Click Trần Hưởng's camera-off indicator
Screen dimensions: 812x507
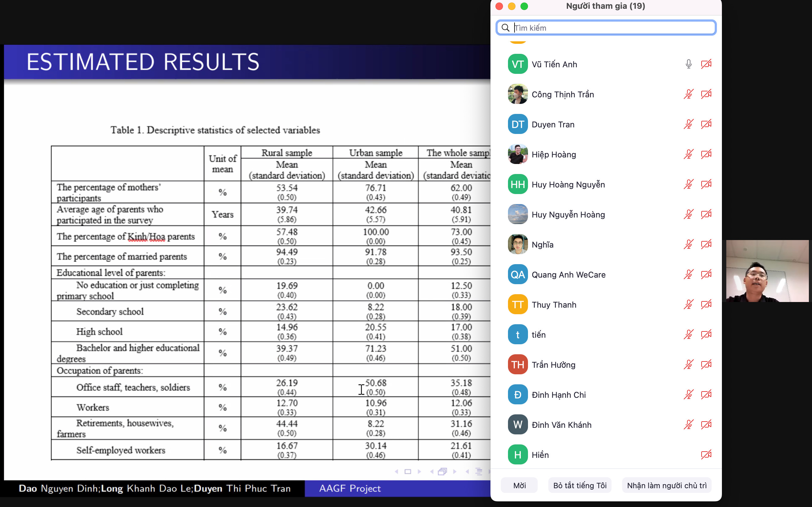pos(706,365)
